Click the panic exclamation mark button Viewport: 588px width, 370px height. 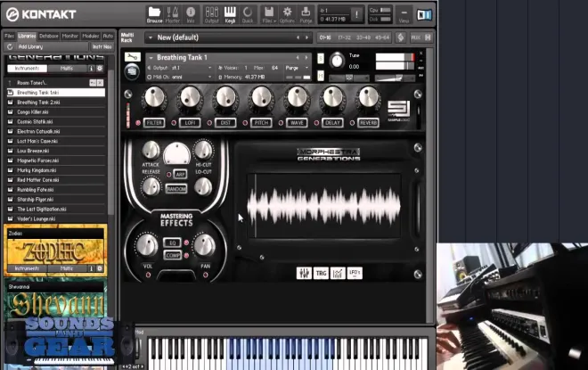[x=356, y=14]
